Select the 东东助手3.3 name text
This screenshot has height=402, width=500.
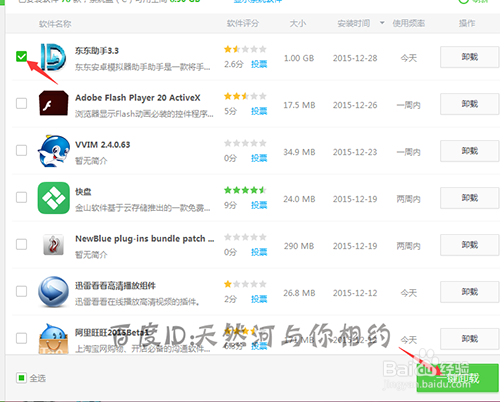click(97, 51)
